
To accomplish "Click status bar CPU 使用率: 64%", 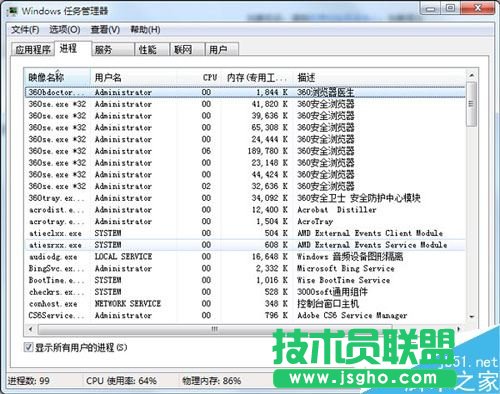I will tap(121, 381).
